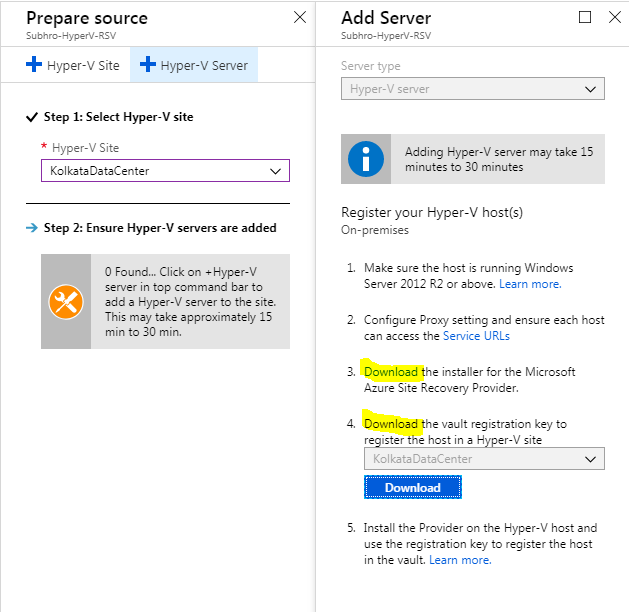
Task: Close the Add Server blade
Action: pyautogui.click(x=615, y=17)
